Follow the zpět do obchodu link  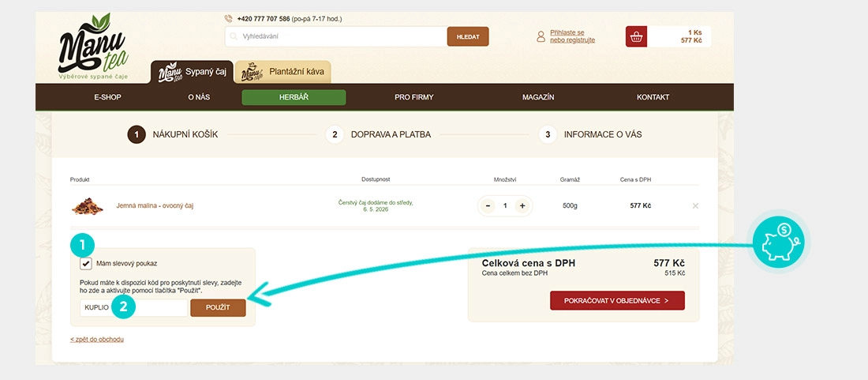pyautogui.click(x=97, y=339)
